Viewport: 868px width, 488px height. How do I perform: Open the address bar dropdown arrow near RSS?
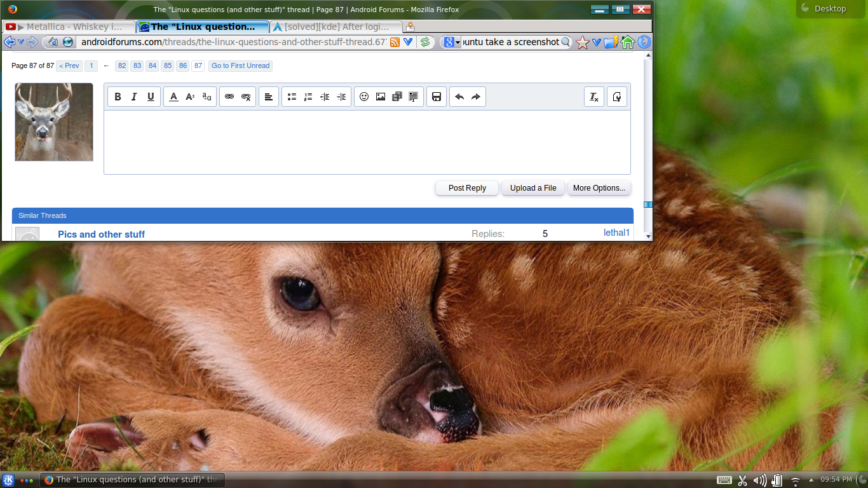pos(408,42)
